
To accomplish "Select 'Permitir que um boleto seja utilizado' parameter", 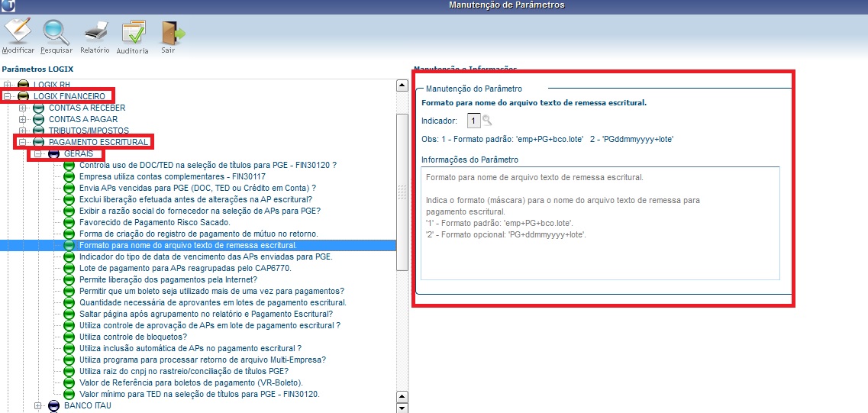I will pos(212,291).
